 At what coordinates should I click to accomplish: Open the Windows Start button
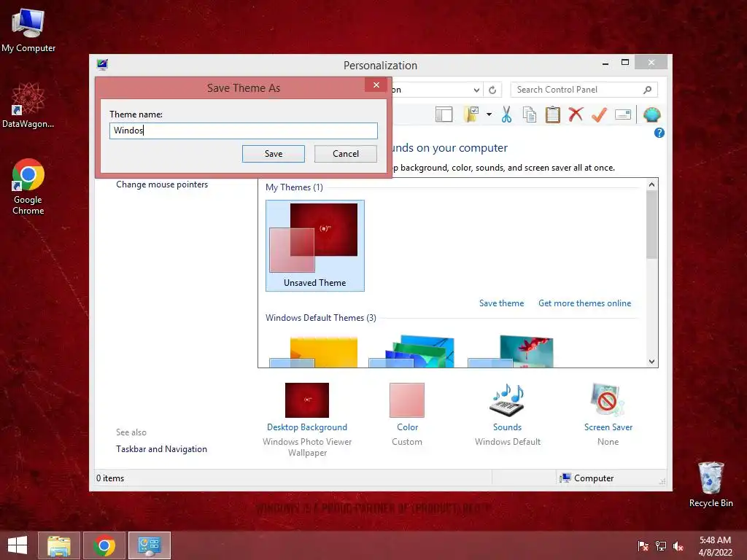(x=18, y=545)
